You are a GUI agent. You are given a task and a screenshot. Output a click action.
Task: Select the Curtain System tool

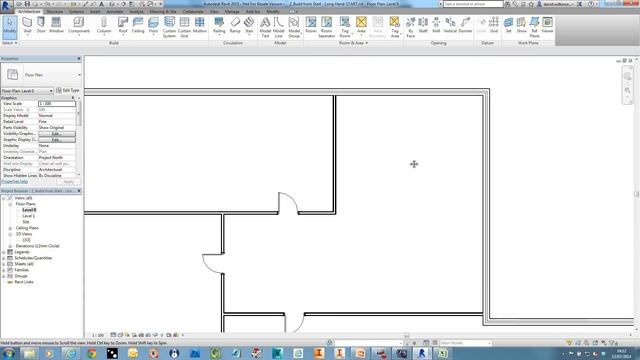tap(169, 27)
